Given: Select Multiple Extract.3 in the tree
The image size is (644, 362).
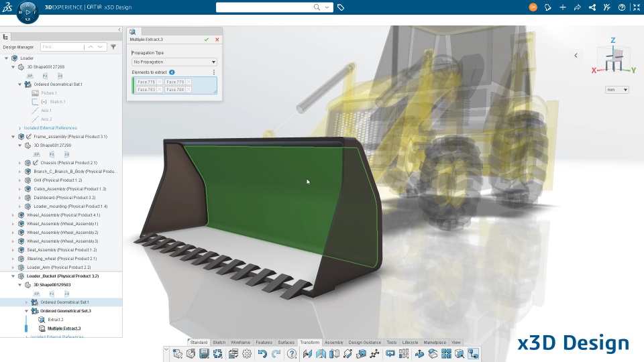Looking at the screenshot, I should coord(64,328).
